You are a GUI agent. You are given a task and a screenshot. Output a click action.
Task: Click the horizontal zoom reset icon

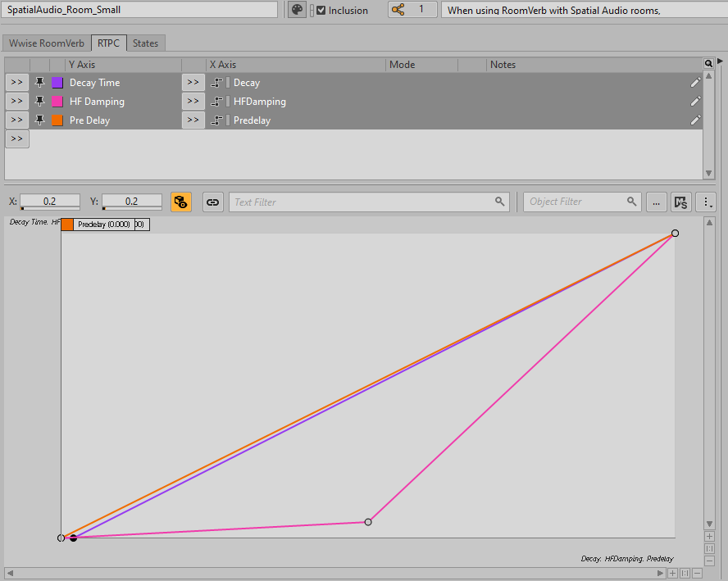click(x=685, y=574)
